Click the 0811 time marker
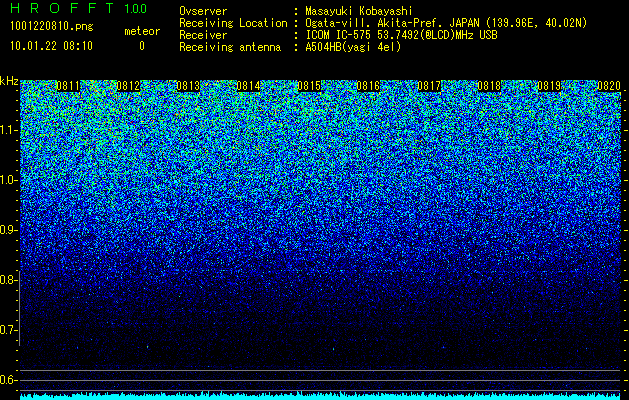 (x=68, y=86)
